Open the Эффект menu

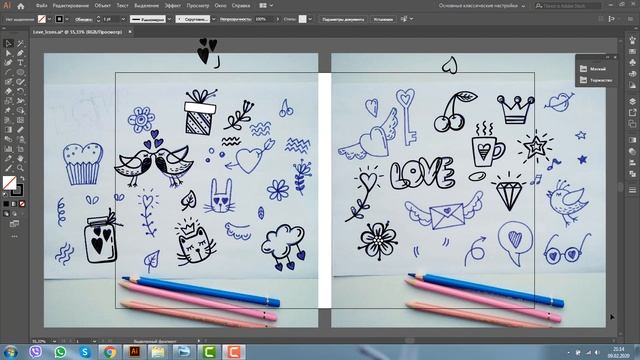click(x=173, y=6)
